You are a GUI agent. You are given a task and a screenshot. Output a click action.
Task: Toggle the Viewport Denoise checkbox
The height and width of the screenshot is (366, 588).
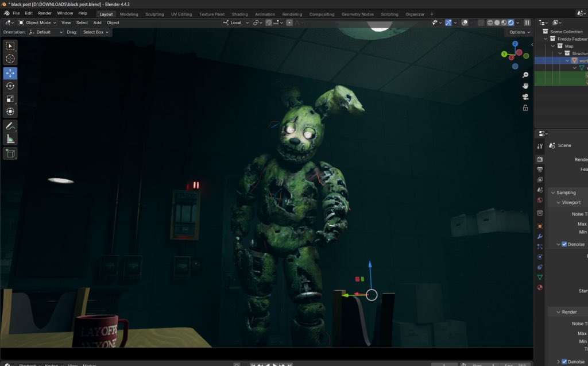point(564,244)
